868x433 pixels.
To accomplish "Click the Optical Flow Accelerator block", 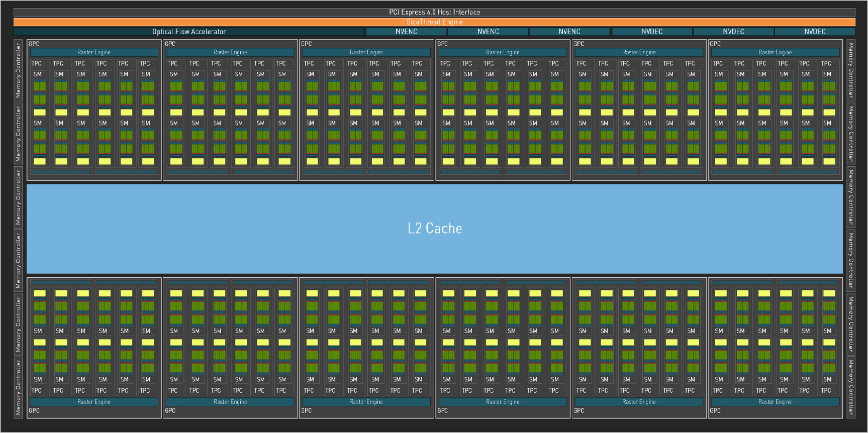I will tap(189, 32).
